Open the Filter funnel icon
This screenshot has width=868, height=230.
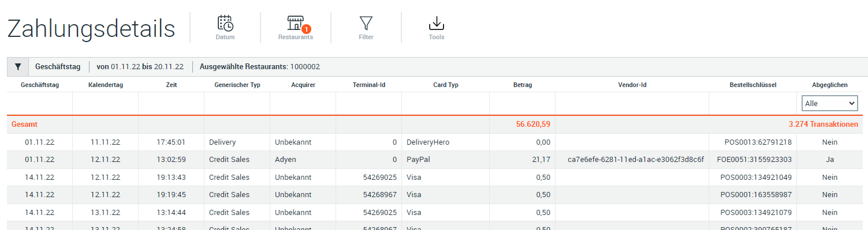click(x=366, y=23)
